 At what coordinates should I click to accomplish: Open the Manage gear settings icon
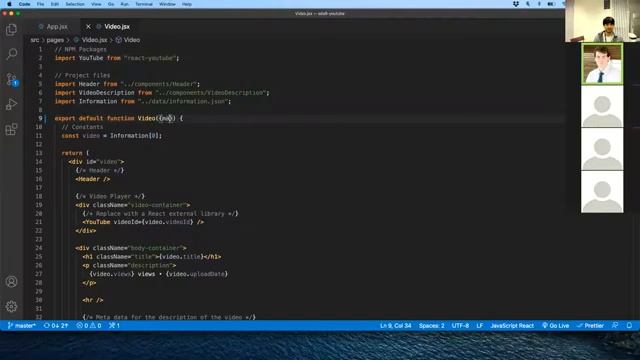[x=11, y=306]
